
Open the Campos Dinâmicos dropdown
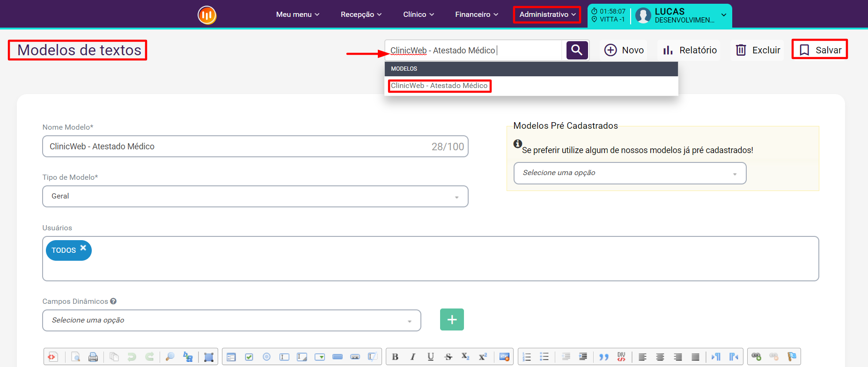(232, 320)
